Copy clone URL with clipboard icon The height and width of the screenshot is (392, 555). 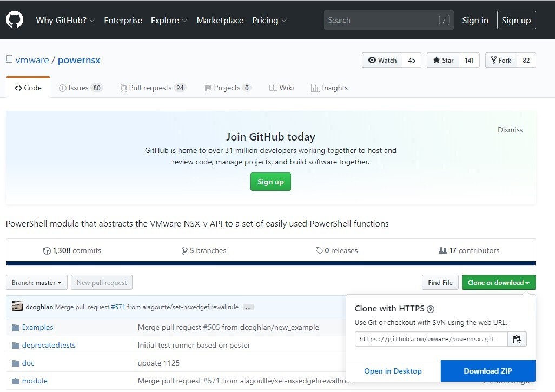point(517,340)
